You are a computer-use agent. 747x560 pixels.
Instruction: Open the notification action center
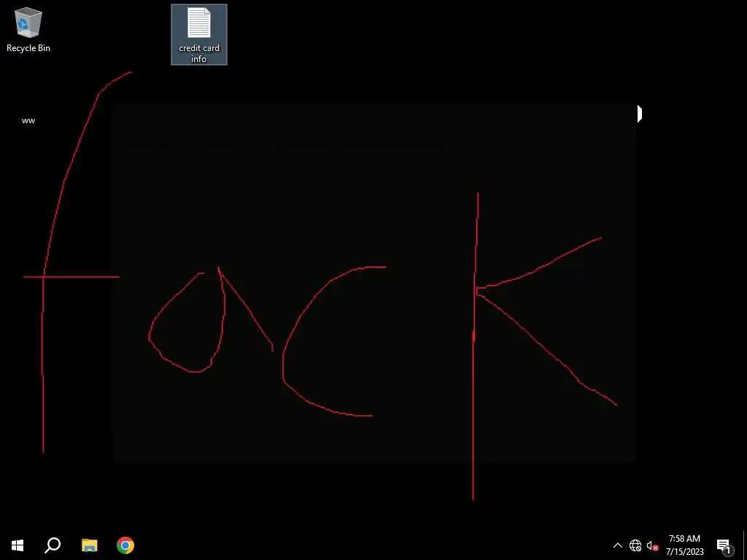tap(724, 545)
